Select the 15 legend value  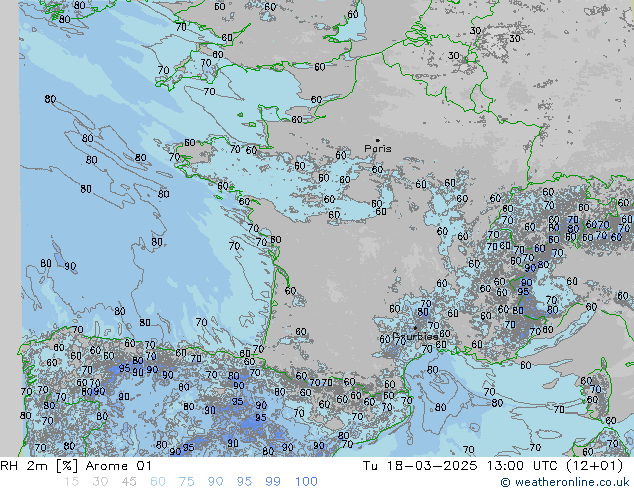[x=72, y=482]
